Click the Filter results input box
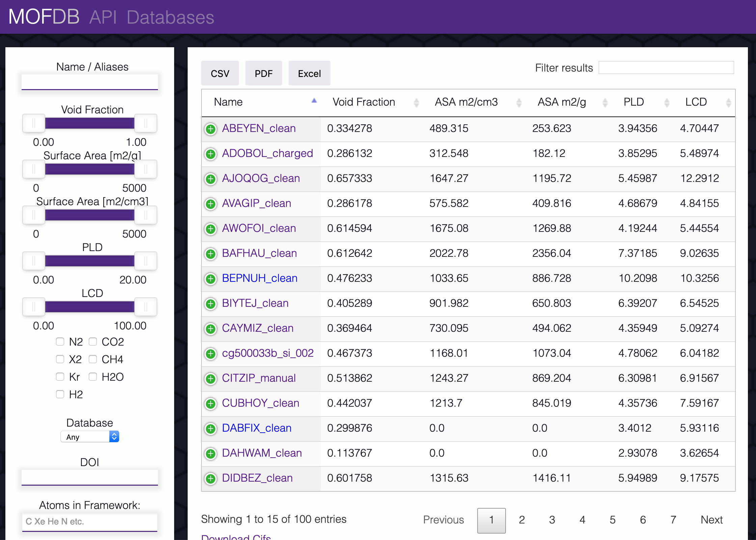The image size is (756, 540). click(666, 67)
